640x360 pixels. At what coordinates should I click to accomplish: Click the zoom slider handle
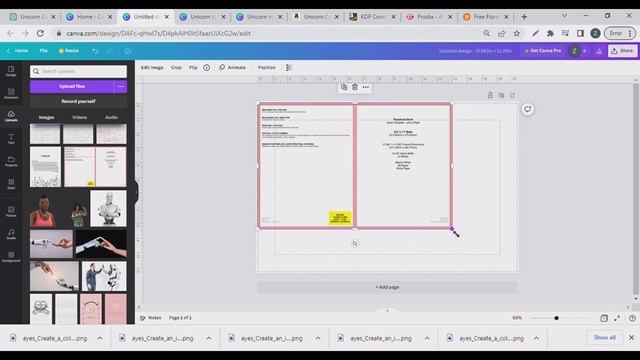tap(556, 318)
